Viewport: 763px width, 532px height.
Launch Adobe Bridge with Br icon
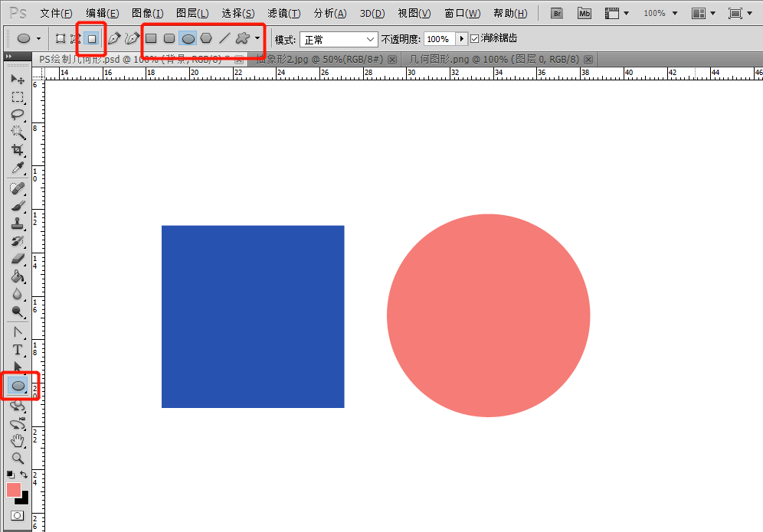[557, 13]
